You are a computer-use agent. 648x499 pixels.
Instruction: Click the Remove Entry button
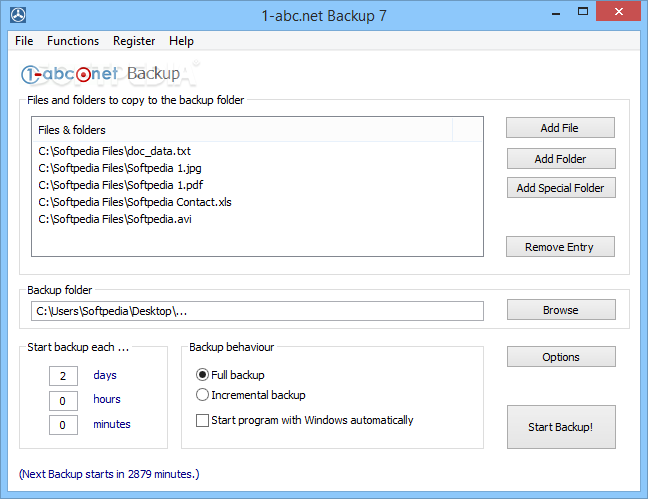coord(560,247)
